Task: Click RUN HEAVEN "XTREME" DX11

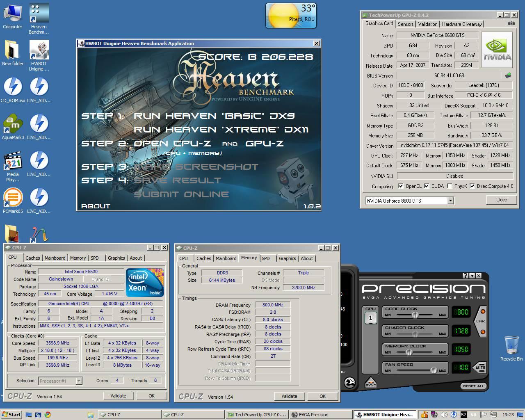Action: coord(221,130)
